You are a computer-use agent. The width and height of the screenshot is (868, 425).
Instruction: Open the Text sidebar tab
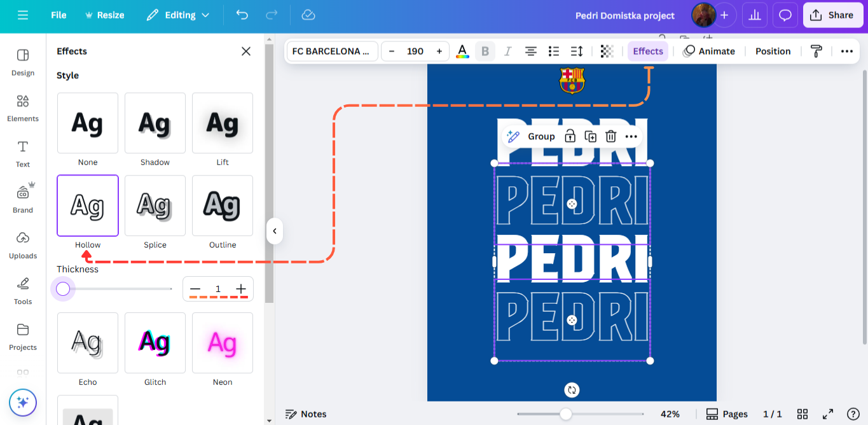coord(23,154)
